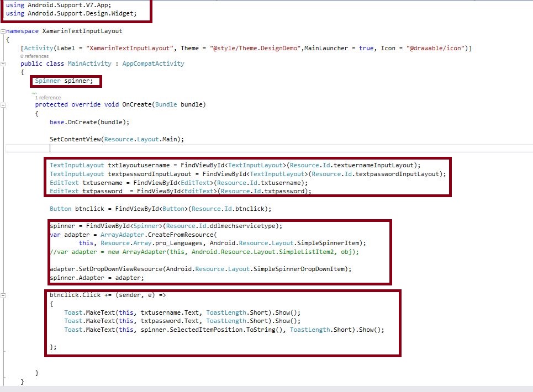Collapse the XamarinTextInputLayout namespace block
The width and height of the screenshot is (533, 392).
3,31
